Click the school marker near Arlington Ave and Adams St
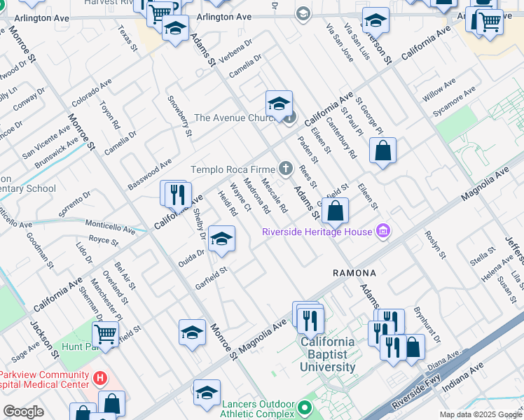 pos(175,30)
